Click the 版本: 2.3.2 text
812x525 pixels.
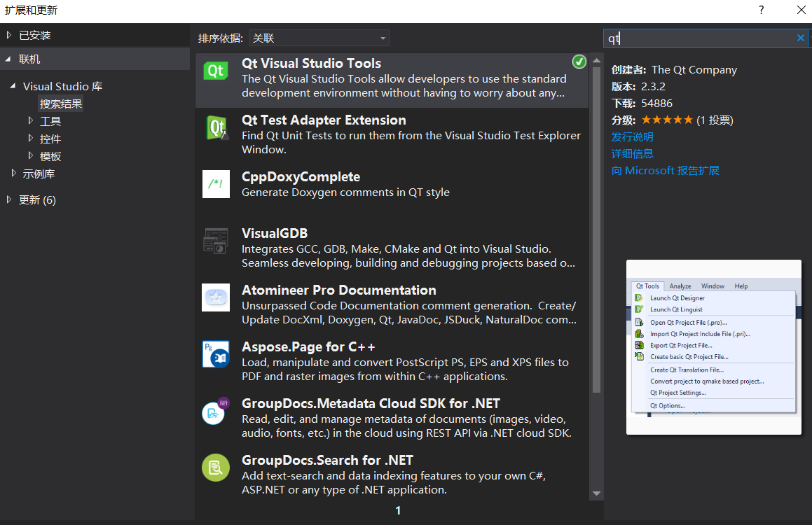tap(638, 86)
